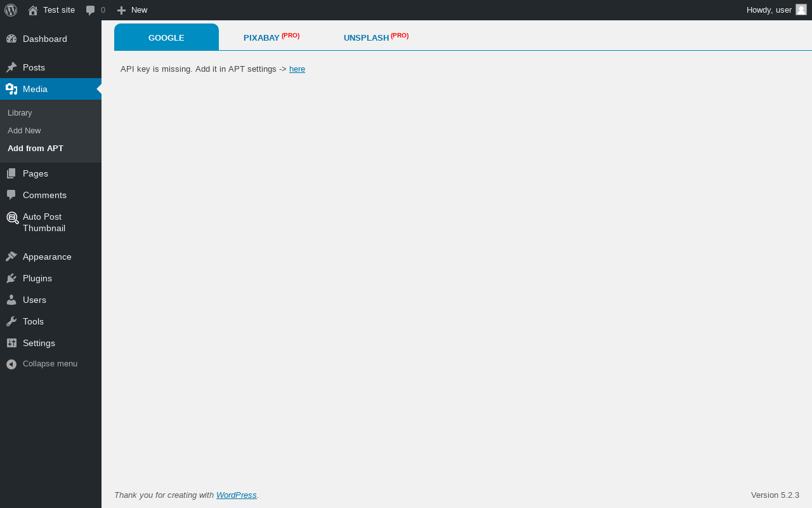
Task: Click New in the admin bar
Action: [140, 10]
